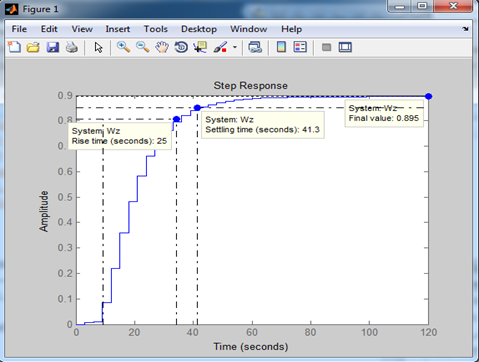Image resolution: width=479 pixels, height=362 pixels.
Task: Open the Desktop menu
Action: click(199, 29)
